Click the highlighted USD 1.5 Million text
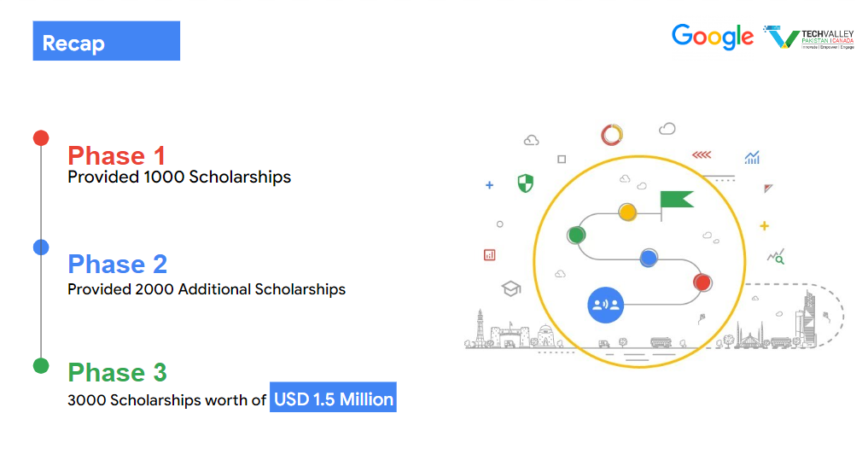 333,399
